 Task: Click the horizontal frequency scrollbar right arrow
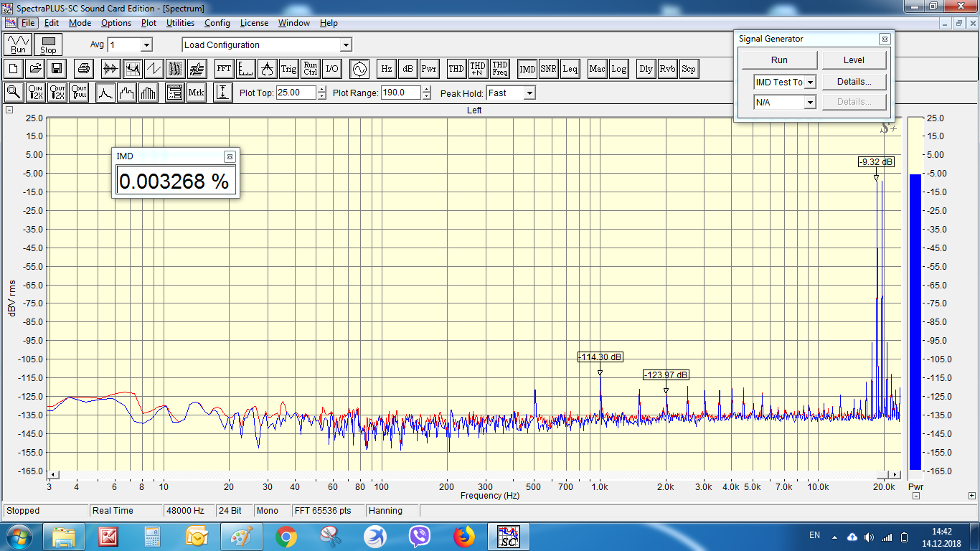click(894, 475)
